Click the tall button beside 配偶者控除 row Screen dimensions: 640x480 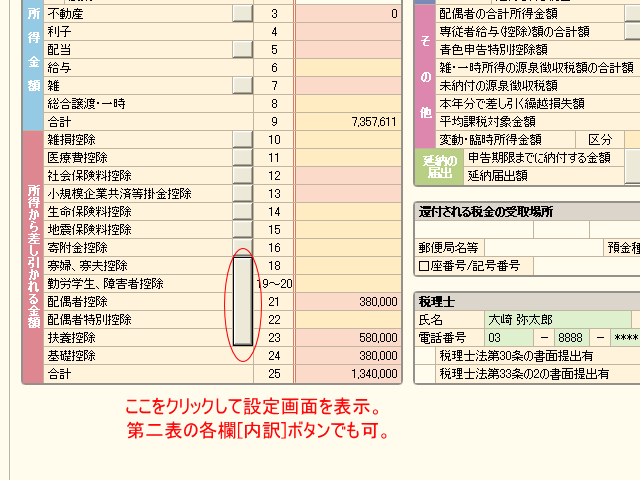[242, 301]
